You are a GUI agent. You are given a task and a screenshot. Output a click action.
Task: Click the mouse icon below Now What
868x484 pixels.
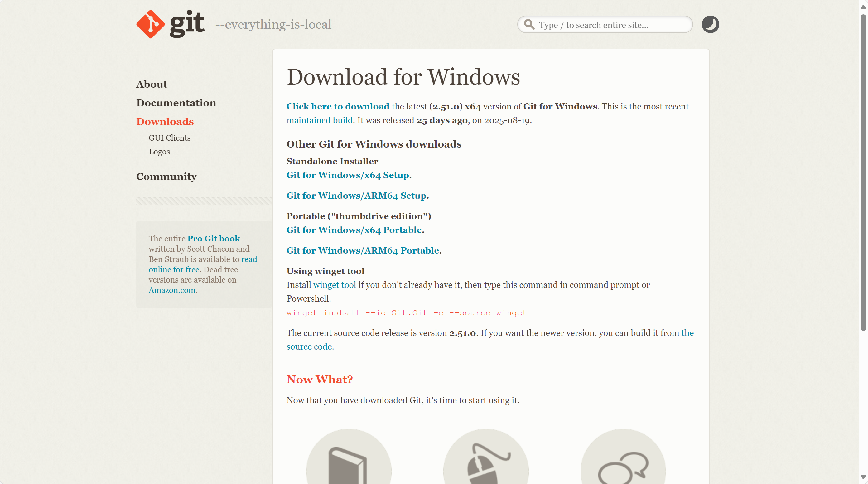tap(486, 456)
